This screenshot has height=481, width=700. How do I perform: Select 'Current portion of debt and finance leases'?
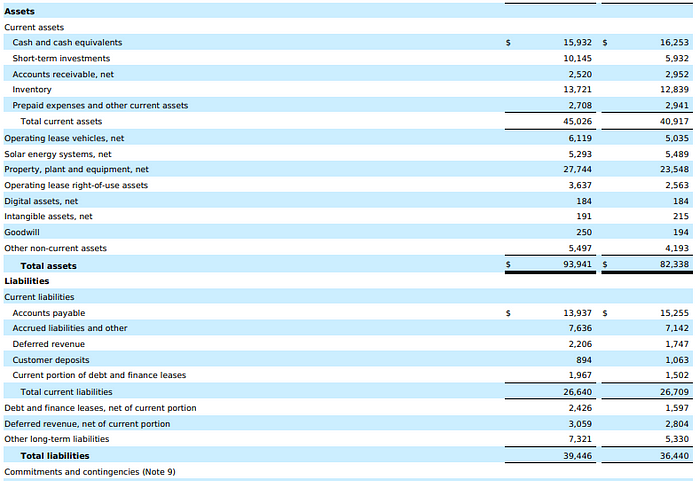pyautogui.click(x=99, y=376)
